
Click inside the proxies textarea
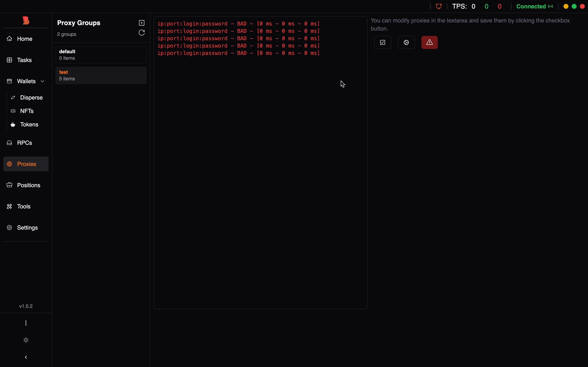click(261, 170)
